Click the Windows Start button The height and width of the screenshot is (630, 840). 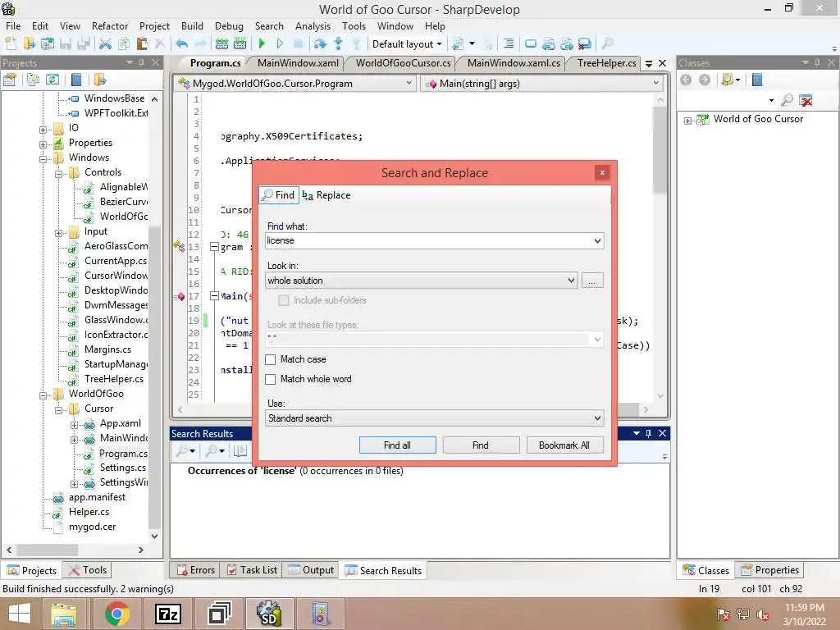point(20,614)
